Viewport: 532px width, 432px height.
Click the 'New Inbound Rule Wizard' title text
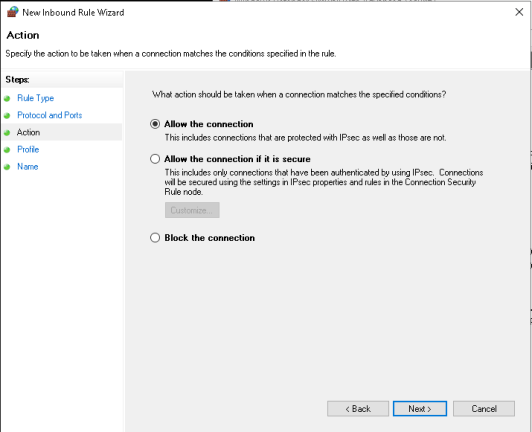[x=73, y=13]
